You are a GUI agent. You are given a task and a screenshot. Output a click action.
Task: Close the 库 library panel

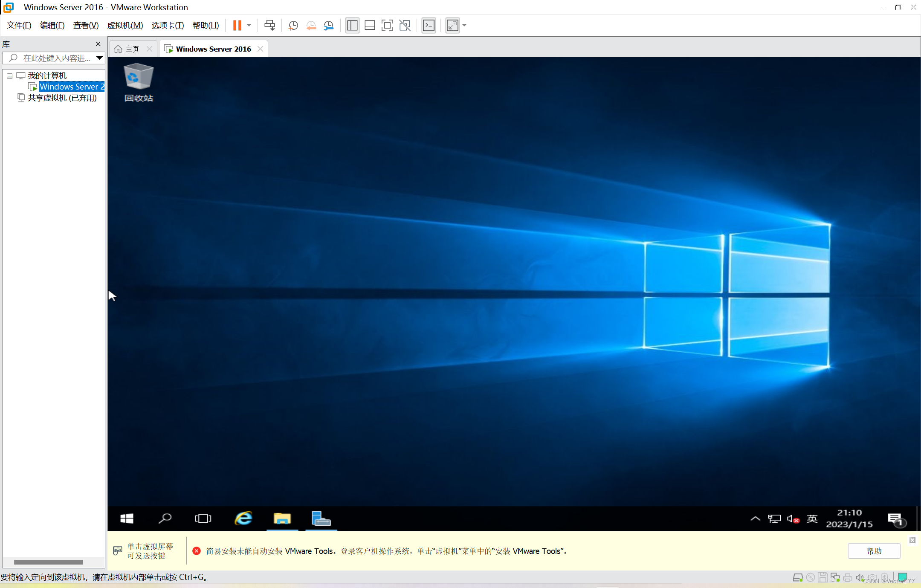[98, 44]
